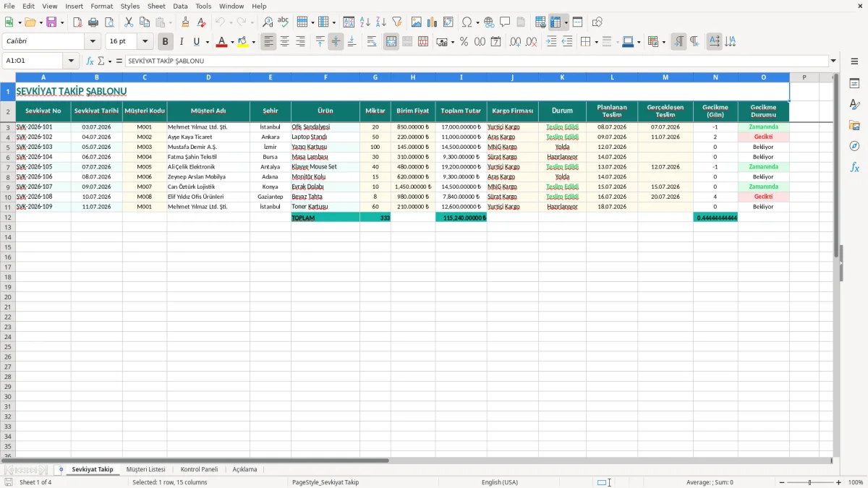868x488 pixels.
Task: Toggle Wrap Text
Action: pos(371,42)
